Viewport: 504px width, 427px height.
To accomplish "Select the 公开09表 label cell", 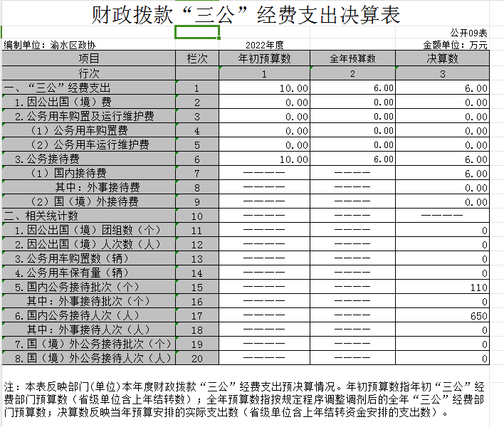I will coord(468,33).
